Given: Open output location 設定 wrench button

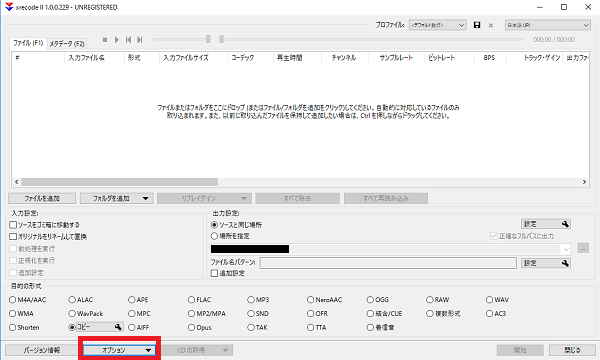Looking at the screenshot, I should 546,224.
